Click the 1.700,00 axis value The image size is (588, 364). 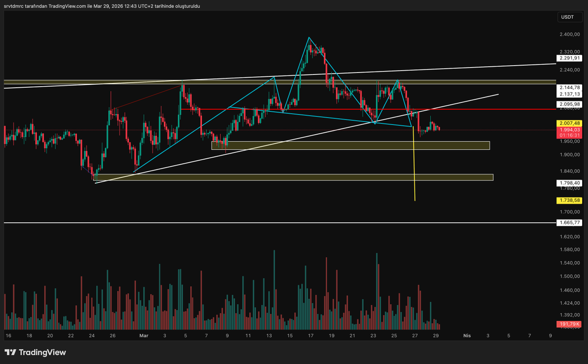click(x=570, y=212)
